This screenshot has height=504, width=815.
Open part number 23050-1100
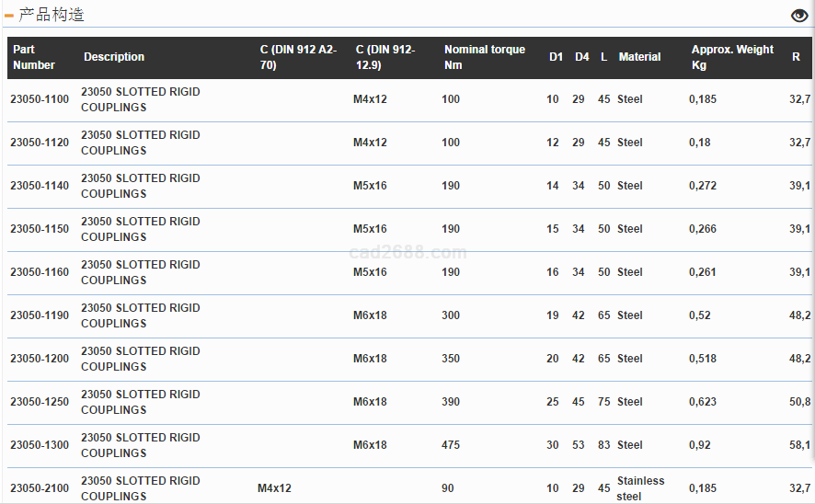coord(40,99)
